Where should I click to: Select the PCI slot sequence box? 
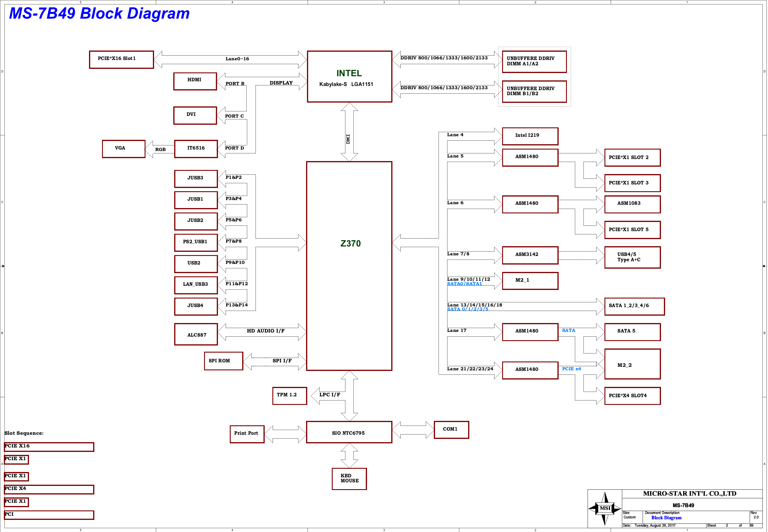(x=49, y=515)
